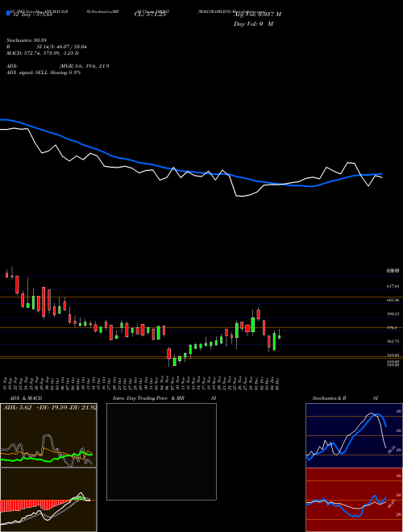The height and width of the screenshot is (532, 403).
Task: Open the blue Stochastics mini chart
Action: tap(354, 435)
